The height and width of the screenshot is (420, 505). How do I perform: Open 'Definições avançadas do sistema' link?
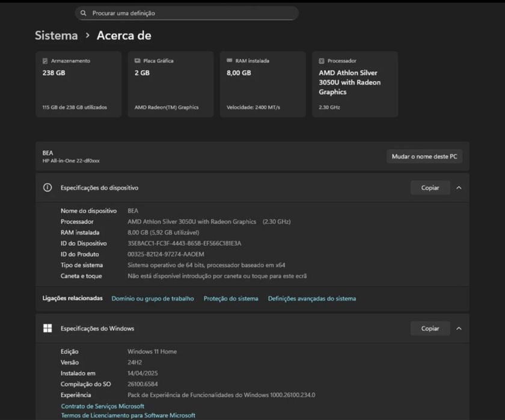[x=312, y=299]
